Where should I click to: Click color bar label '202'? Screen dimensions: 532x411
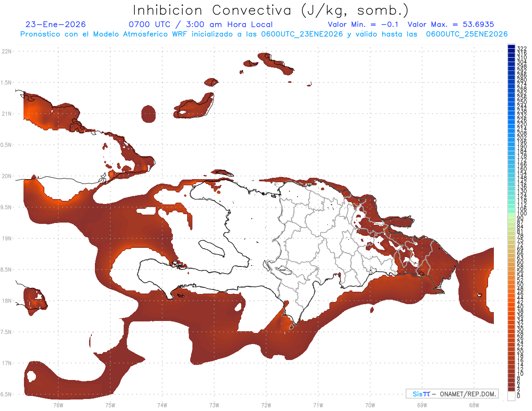[522, 137]
